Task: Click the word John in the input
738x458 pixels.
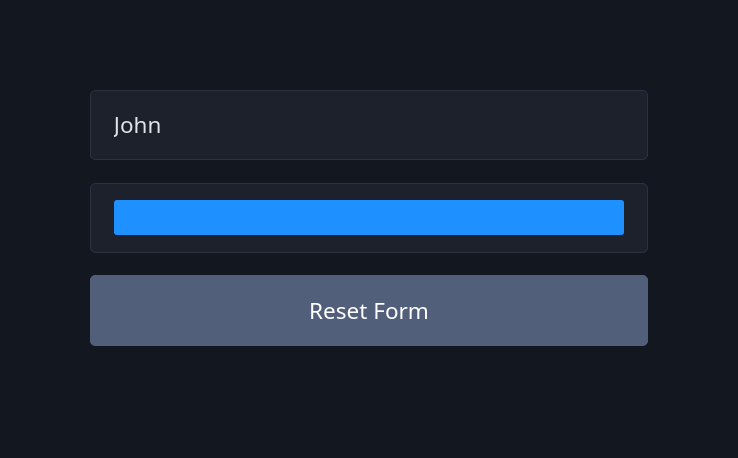Action: click(137, 125)
